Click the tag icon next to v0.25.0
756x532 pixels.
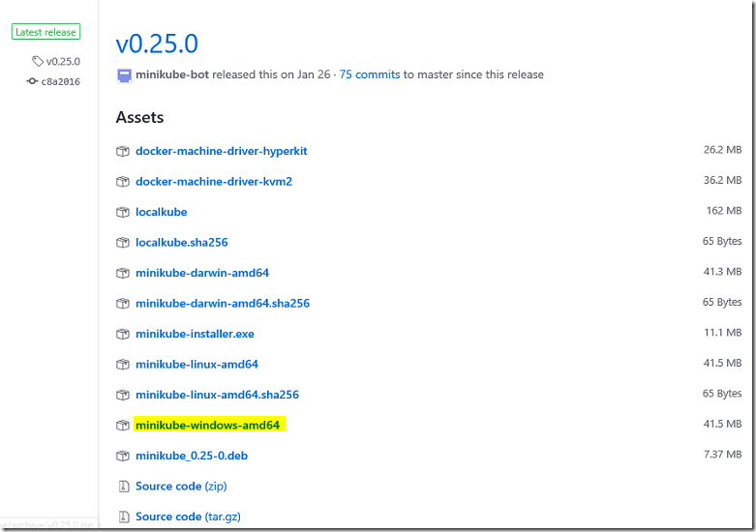point(38,61)
